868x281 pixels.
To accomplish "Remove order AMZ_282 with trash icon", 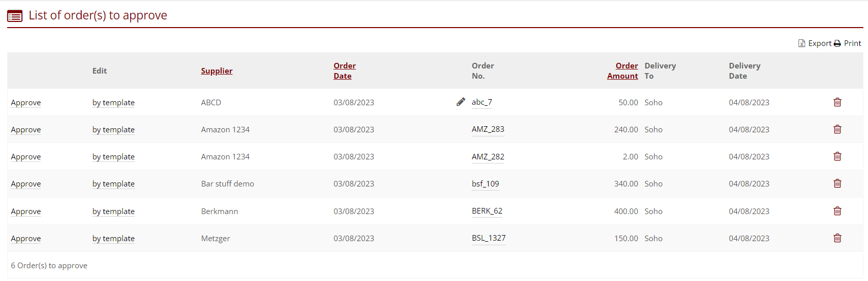I will pos(837,156).
